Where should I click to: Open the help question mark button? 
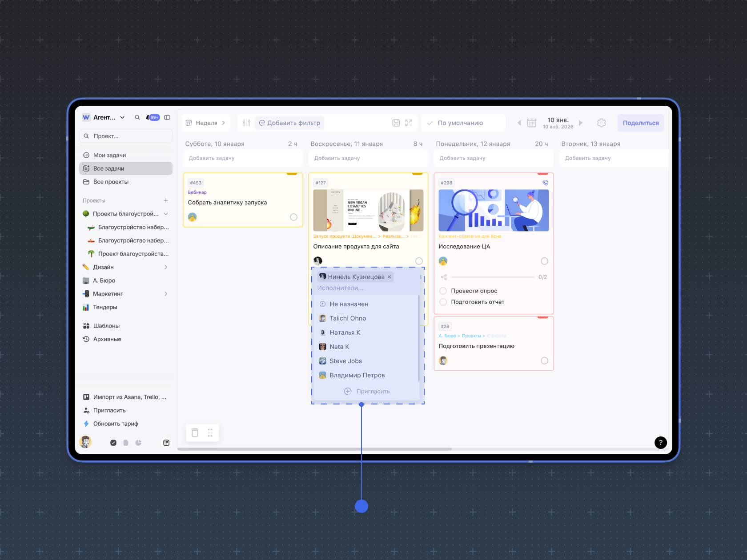point(660,442)
